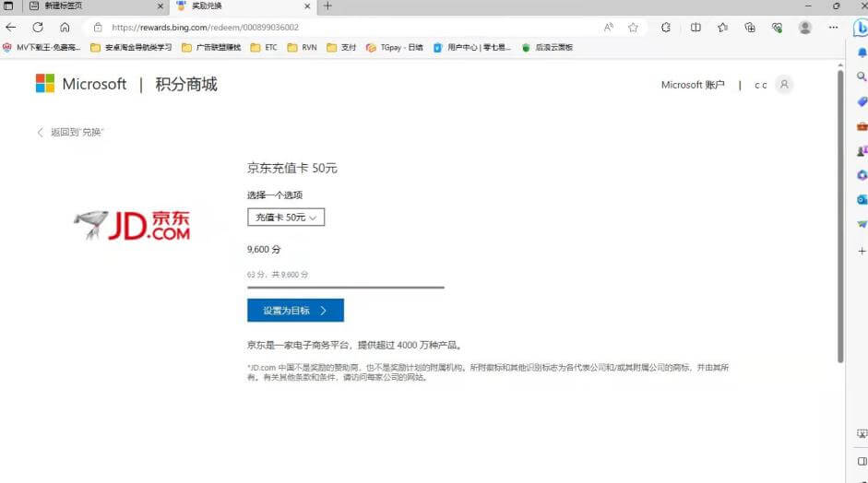Open the Settings and more menu
This screenshot has width=868, height=483.
pos(833,27)
